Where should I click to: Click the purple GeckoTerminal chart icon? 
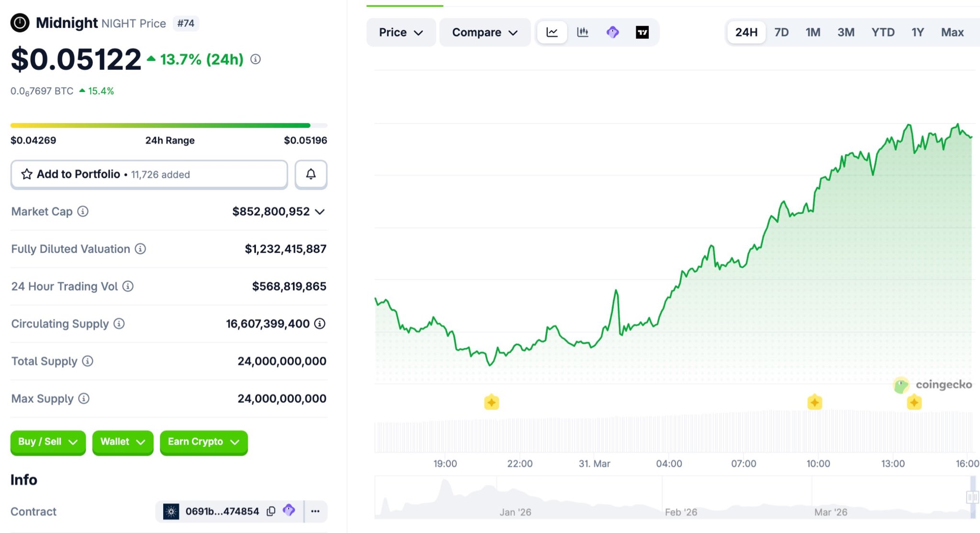point(612,32)
